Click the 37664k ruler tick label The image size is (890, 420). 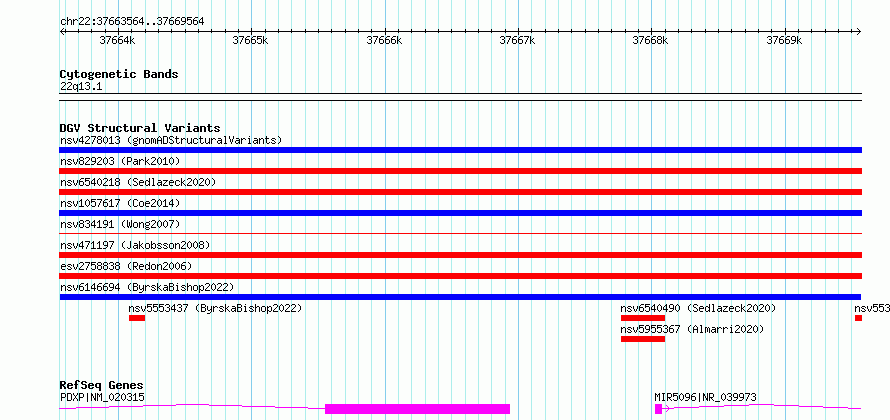pos(117,40)
